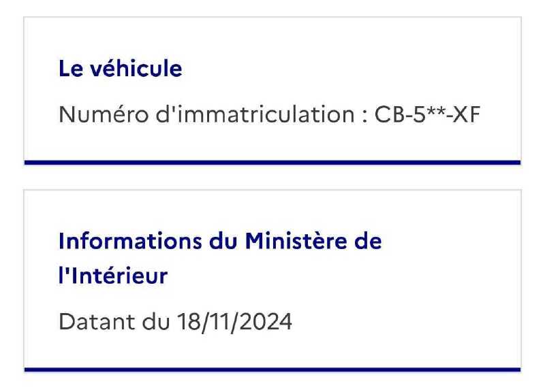Click the gap between the two cards
This screenshot has width=545, height=392.
click(x=272, y=178)
